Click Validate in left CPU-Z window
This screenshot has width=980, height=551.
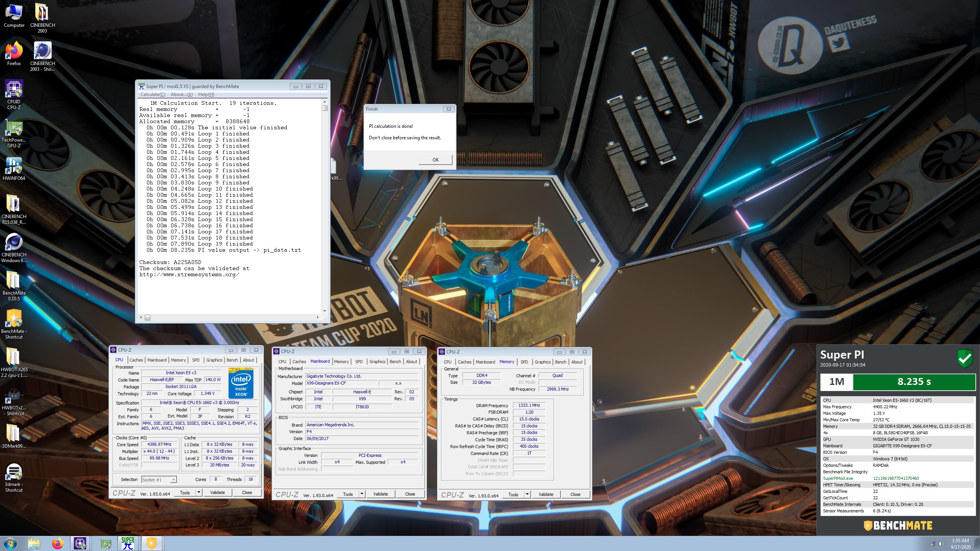pyautogui.click(x=217, y=492)
